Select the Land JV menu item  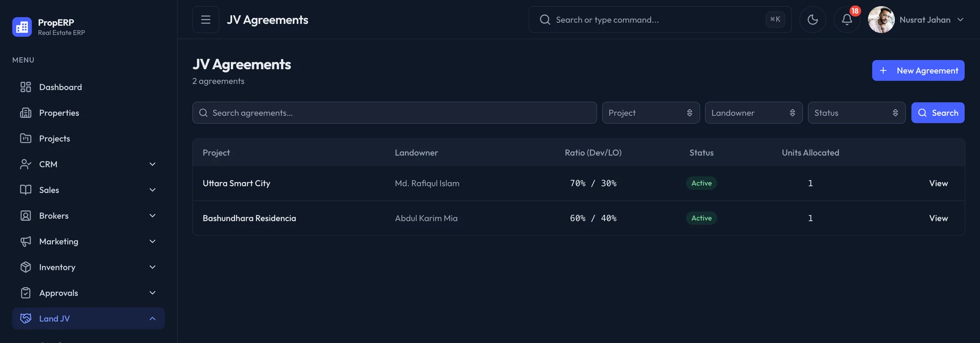(88, 318)
